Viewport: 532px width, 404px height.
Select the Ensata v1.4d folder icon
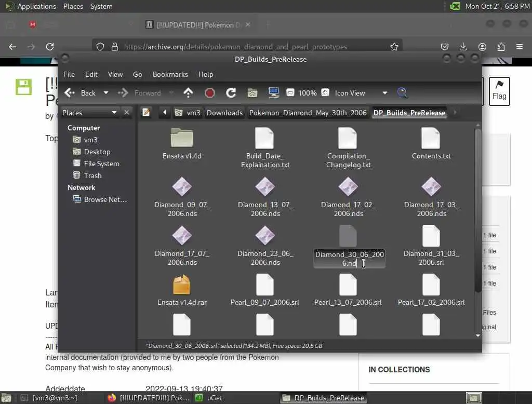click(182, 138)
